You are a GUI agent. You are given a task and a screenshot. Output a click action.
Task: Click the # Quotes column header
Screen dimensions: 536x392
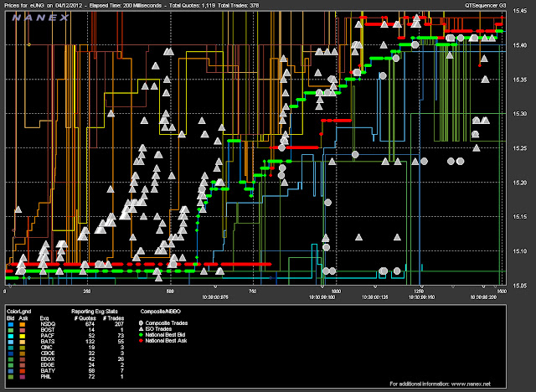[85, 318]
